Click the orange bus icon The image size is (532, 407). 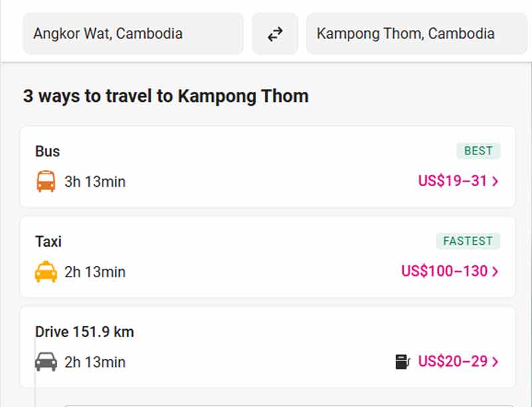point(46,181)
